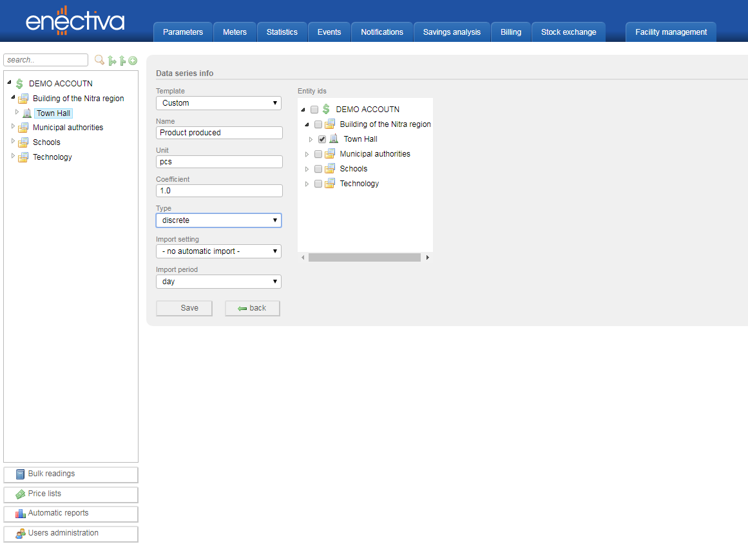Click the green right-branching arrow icon

click(x=112, y=61)
